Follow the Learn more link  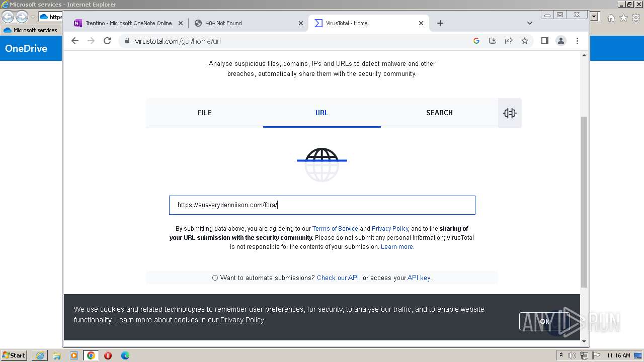coord(397,247)
